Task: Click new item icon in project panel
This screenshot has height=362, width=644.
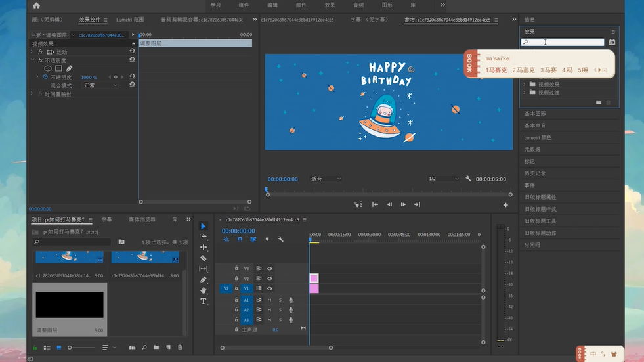Action: pyautogui.click(x=169, y=348)
